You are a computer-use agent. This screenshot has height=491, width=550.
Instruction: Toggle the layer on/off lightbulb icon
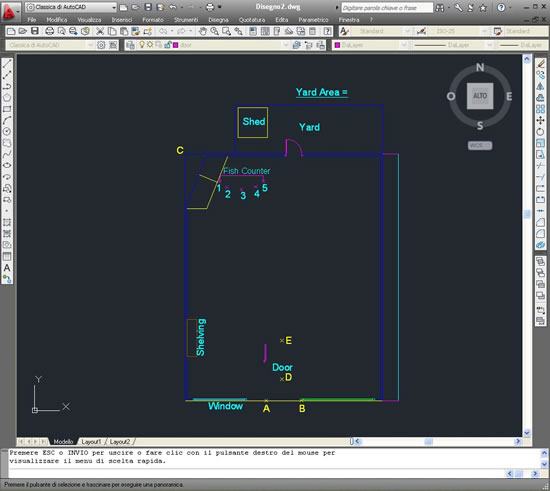pyautogui.click(x=142, y=45)
